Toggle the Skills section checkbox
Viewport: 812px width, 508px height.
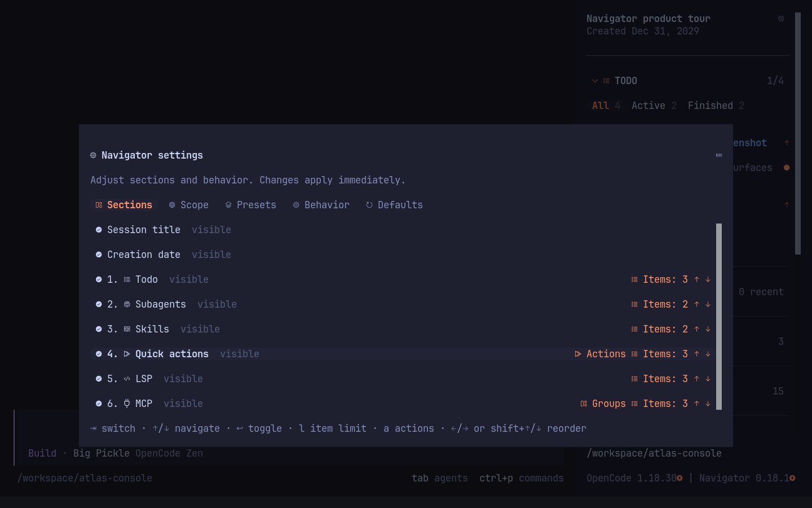pos(99,329)
